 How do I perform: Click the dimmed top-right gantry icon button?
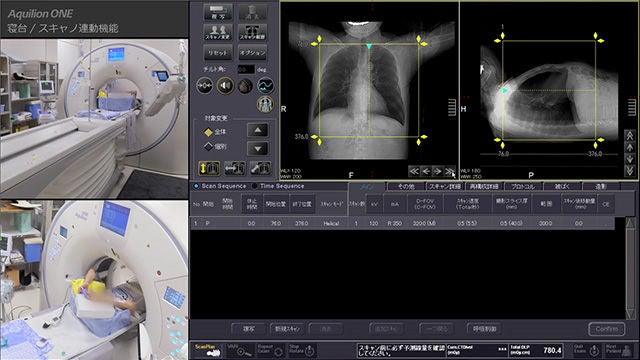coord(252,12)
